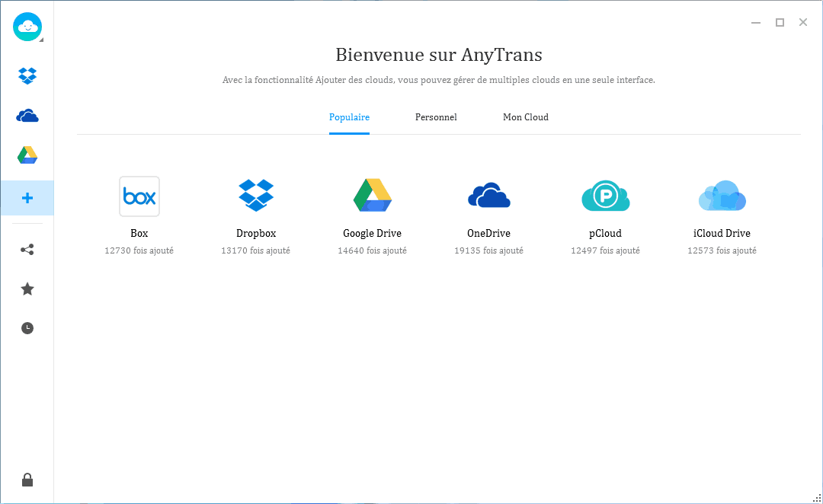823x504 pixels.
Task: Select the iCloud Drive tile
Action: 722,196
